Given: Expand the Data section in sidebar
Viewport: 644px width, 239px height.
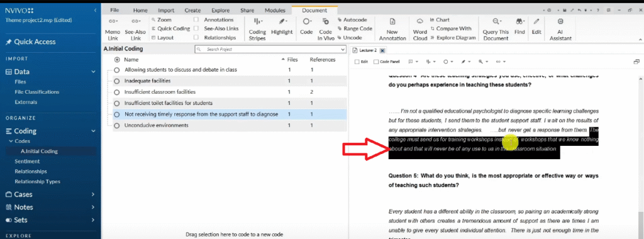Looking at the screenshot, I should (93, 72).
